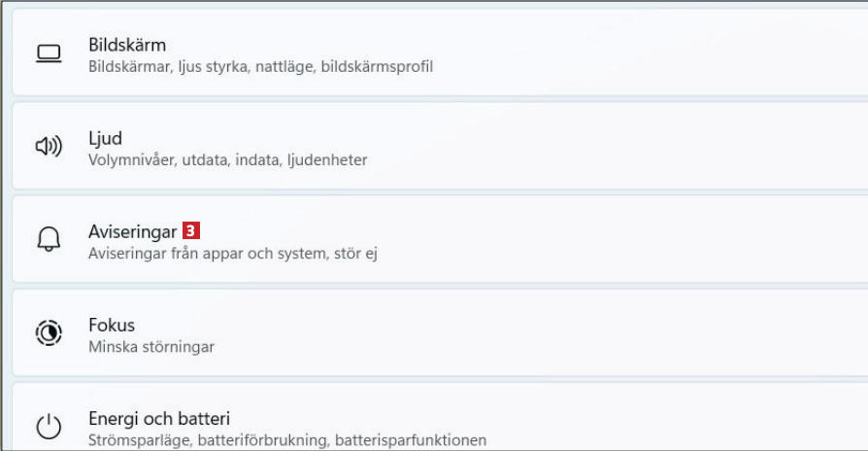Click the power icon for Energi och batteri
The width and height of the screenshot is (868, 451).
click(49, 427)
